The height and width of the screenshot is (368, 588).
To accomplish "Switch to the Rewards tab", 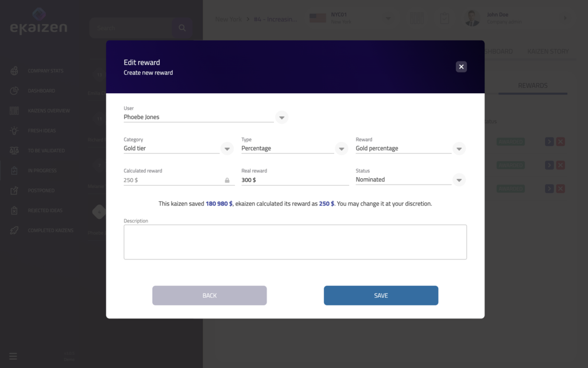I will pos(532,86).
